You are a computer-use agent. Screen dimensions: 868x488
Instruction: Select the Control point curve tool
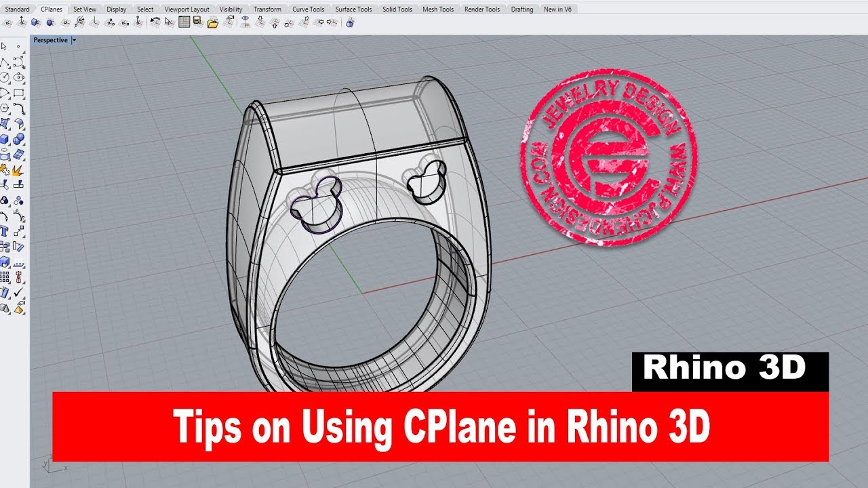[18, 62]
